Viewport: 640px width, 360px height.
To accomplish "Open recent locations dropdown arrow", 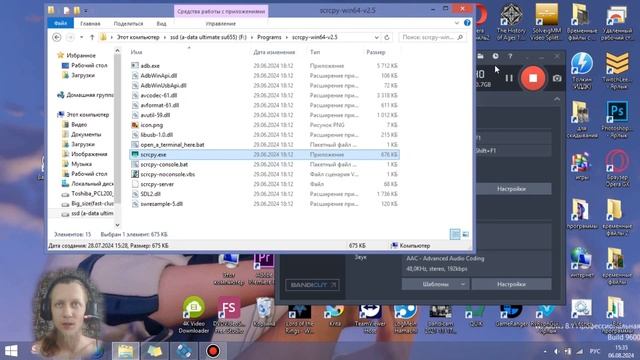I will pos(81,37).
